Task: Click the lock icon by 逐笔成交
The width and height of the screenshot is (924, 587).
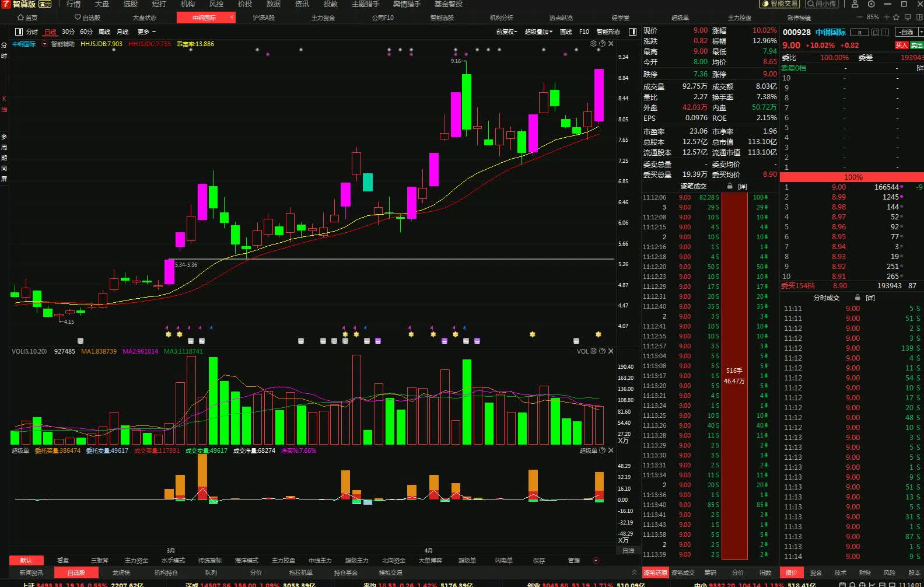Action: click(x=729, y=186)
